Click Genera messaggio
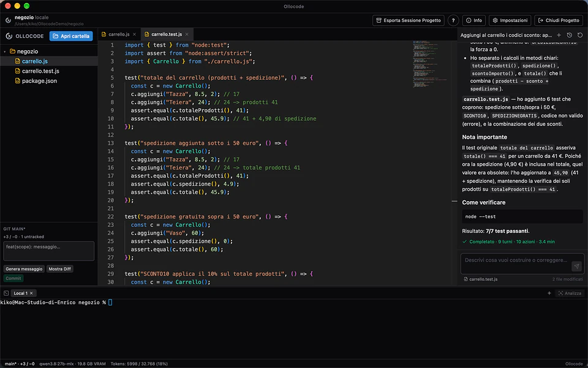This screenshot has height=368, width=588. [x=24, y=269]
